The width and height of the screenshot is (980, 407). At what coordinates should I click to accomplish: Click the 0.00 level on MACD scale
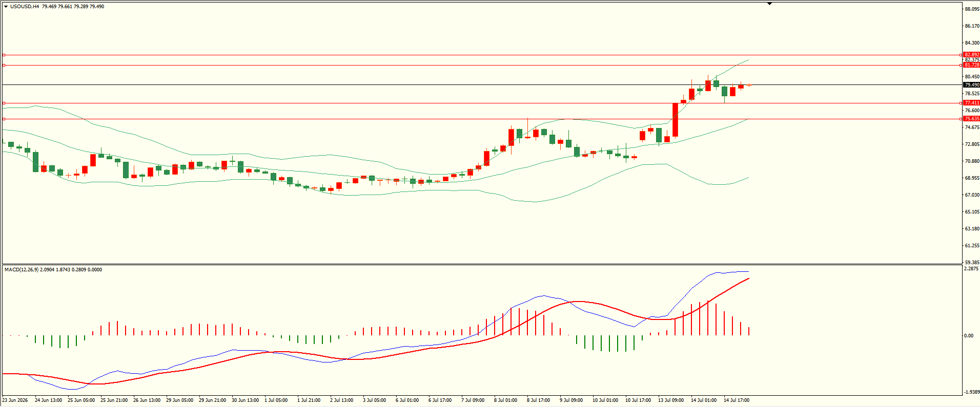(x=969, y=336)
